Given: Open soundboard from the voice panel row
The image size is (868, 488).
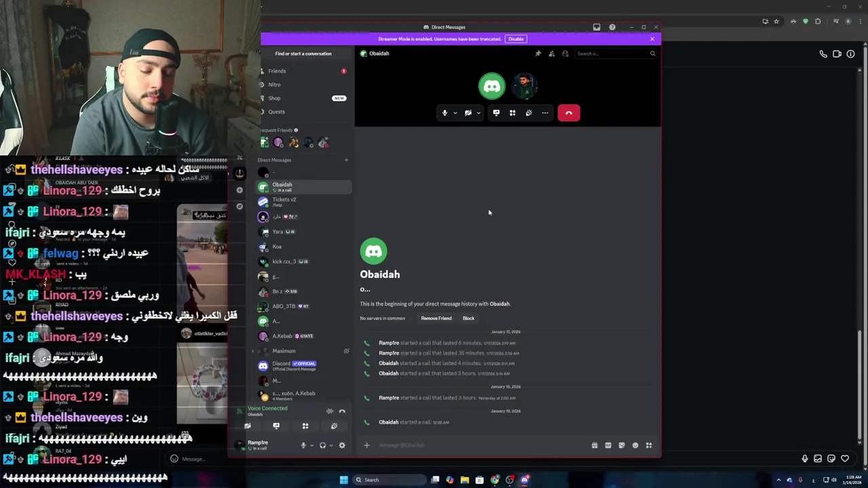Looking at the screenshot, I should point(334,426).
